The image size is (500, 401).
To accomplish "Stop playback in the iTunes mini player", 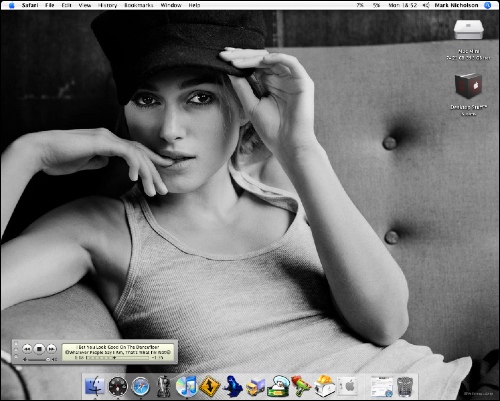I will coord(39,349).
